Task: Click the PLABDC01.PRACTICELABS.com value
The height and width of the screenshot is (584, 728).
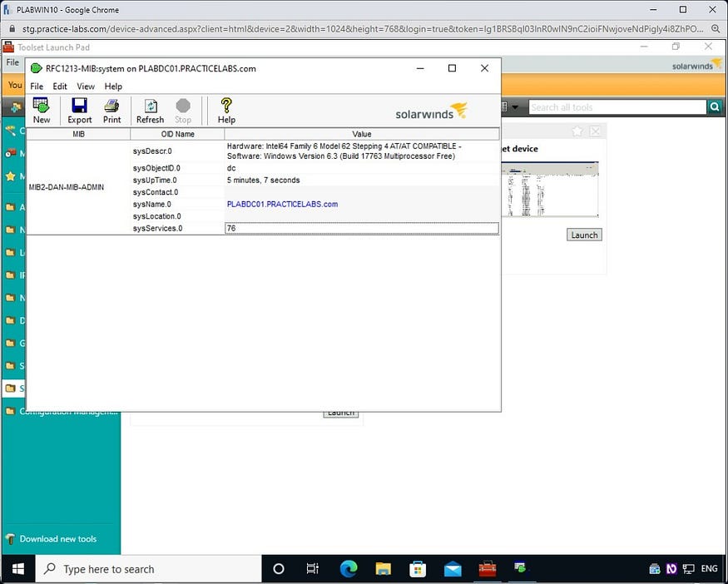Action: click(282, 205)
